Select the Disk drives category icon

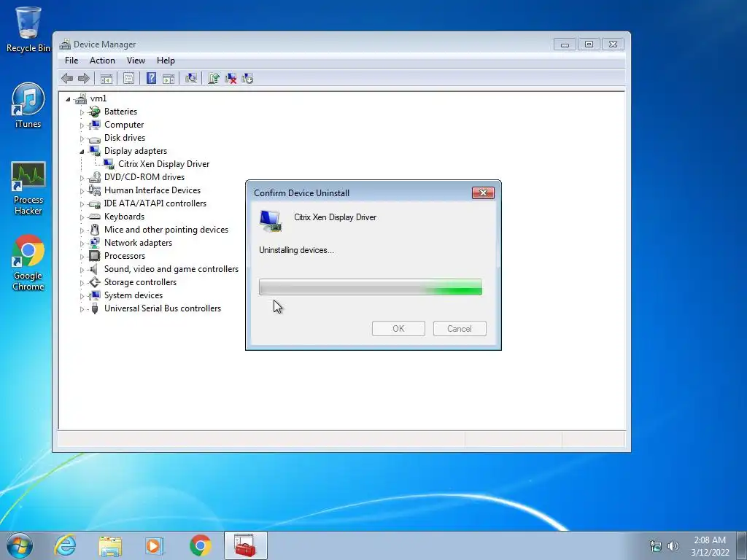click(95, 138)
